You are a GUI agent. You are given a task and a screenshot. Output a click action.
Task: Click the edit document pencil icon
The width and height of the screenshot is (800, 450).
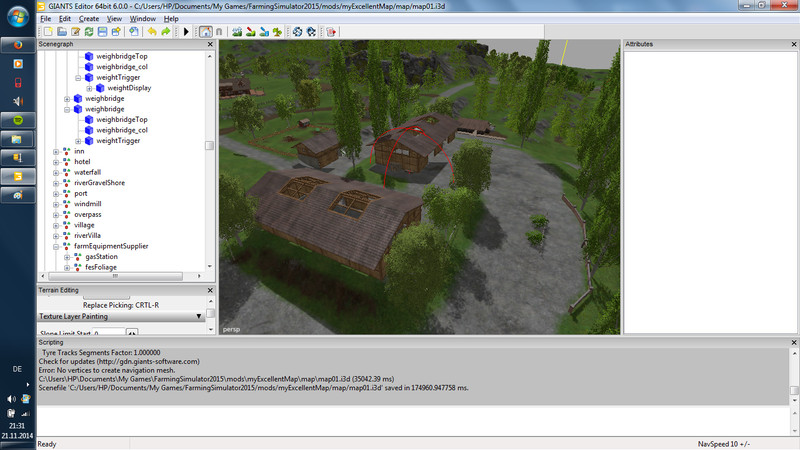(x=76, y=32)
